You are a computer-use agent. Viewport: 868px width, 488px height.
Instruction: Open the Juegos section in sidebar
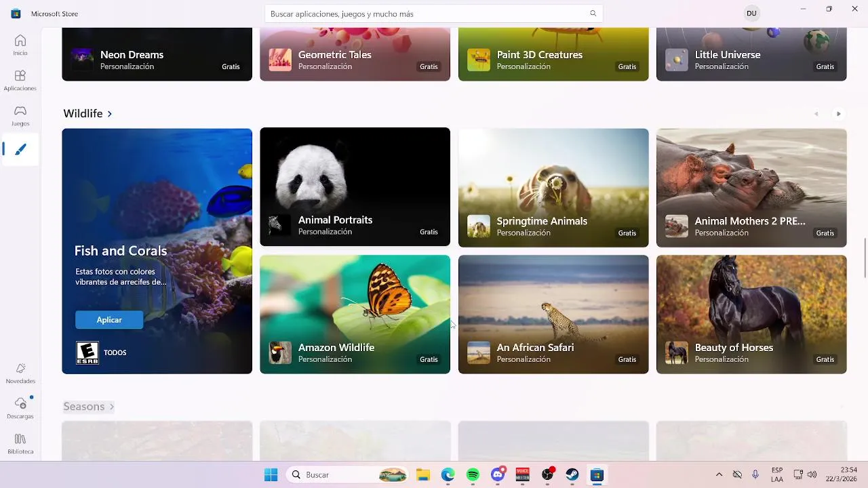(x=20, y=116)
